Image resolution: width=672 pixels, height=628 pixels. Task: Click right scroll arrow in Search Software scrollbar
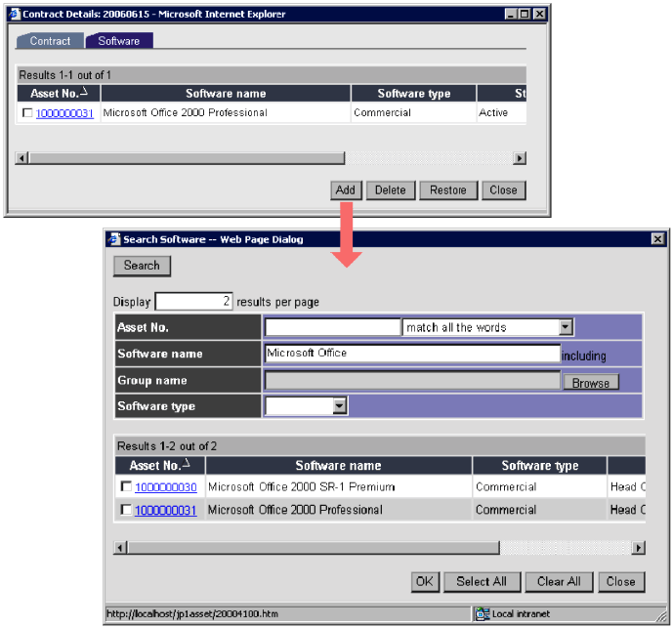coord(639,547)
